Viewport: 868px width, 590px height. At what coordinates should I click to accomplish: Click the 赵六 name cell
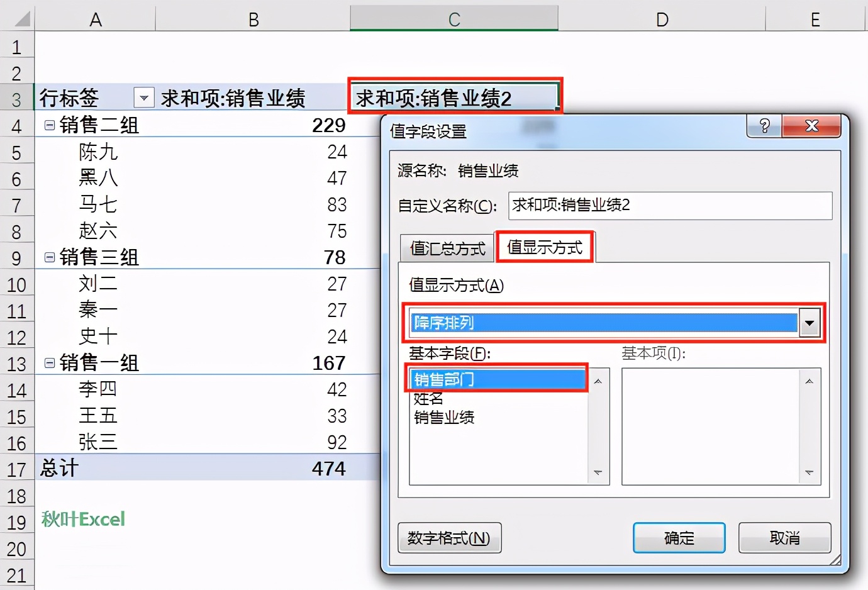coord(98,230)
